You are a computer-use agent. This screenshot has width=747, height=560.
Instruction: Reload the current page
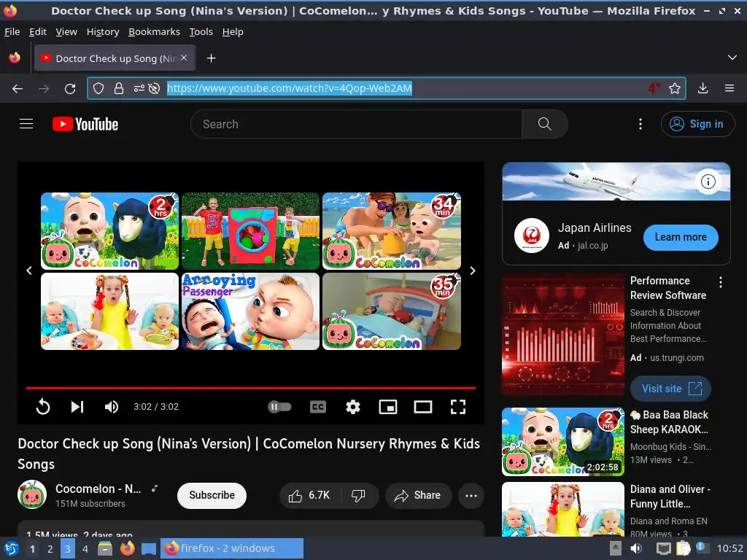point(70,88)
